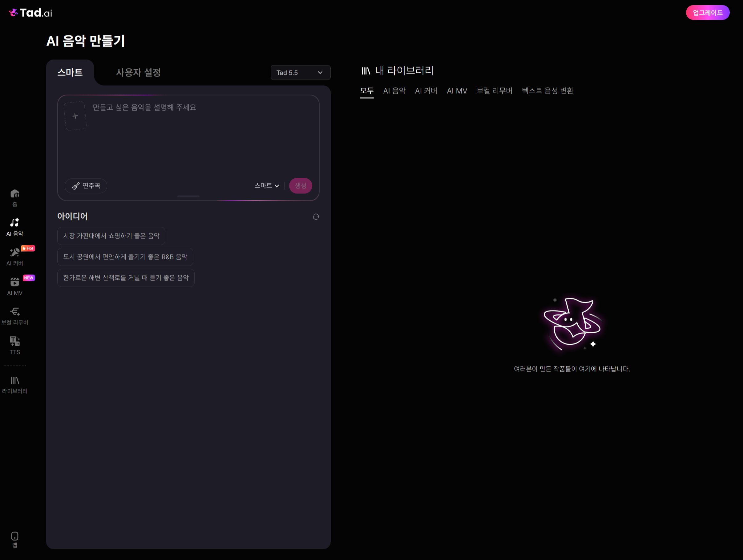743x560 pixels.
Task: Select the 보컬 리무버 library tab
Action: tap(495, 91)
